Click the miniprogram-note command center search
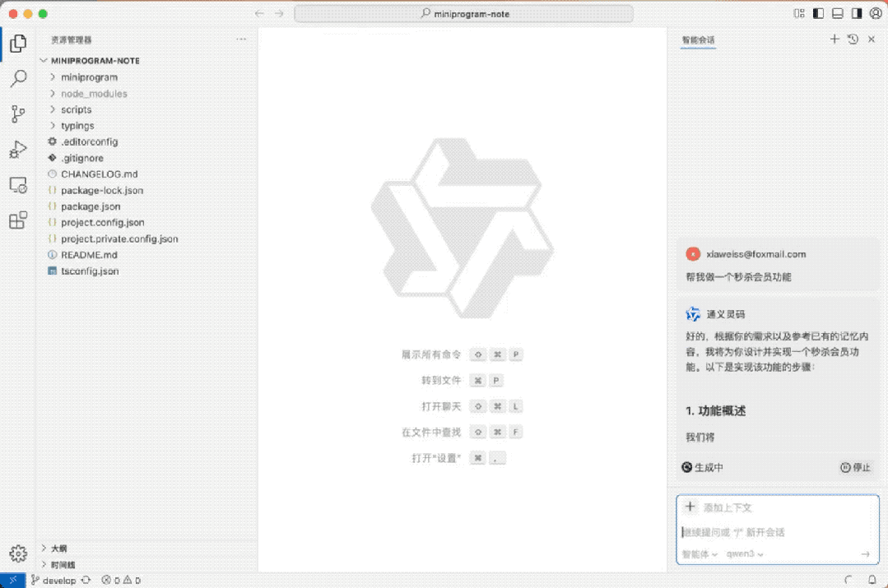The height and width of the screenshot is (588, 888). 464,14
